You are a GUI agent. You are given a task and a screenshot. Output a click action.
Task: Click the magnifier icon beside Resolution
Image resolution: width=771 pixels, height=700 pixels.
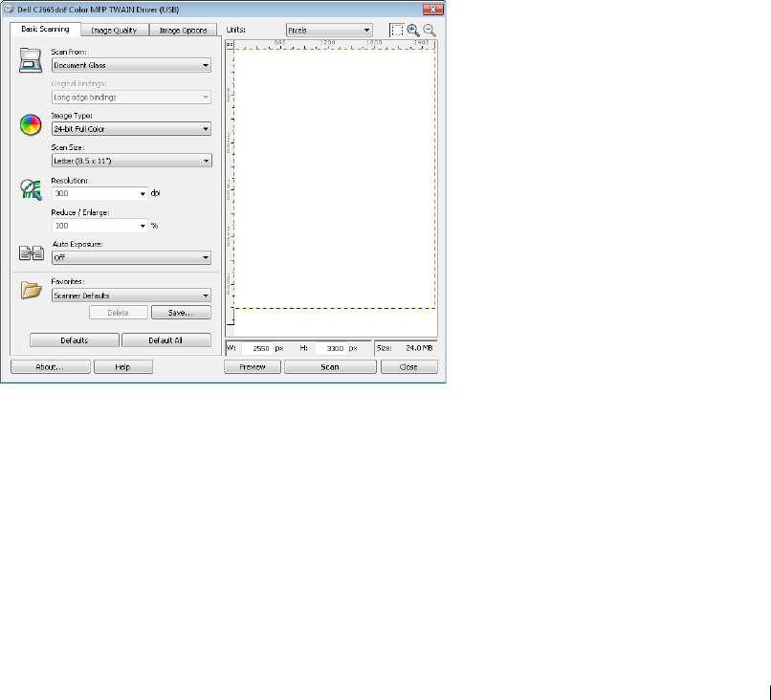[x=31, y=189]
